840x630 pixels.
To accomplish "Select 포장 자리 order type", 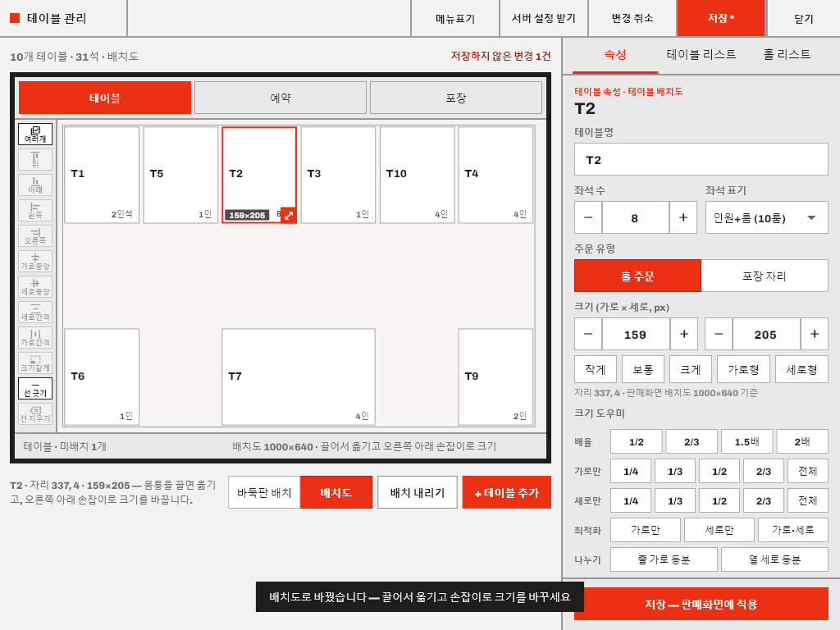I will (x=765, y=276).
